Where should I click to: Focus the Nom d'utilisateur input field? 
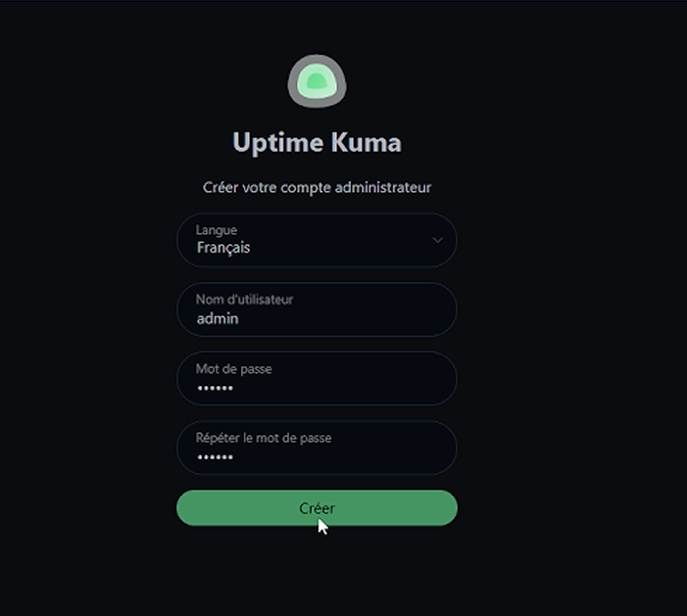pyautogui.click(x=316, y=310)
